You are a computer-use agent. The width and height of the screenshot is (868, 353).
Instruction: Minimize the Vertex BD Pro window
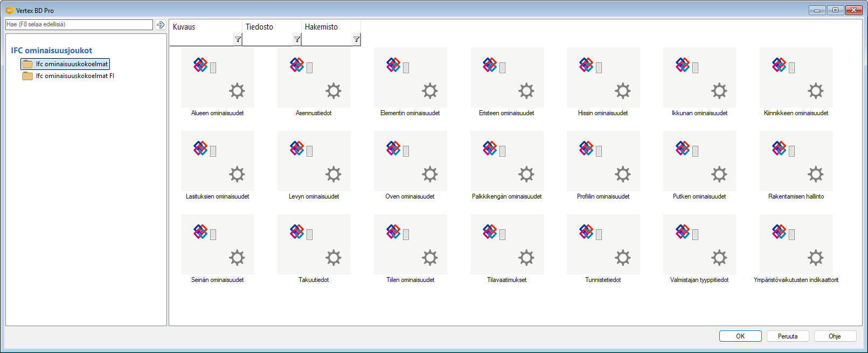click(817, 10)
